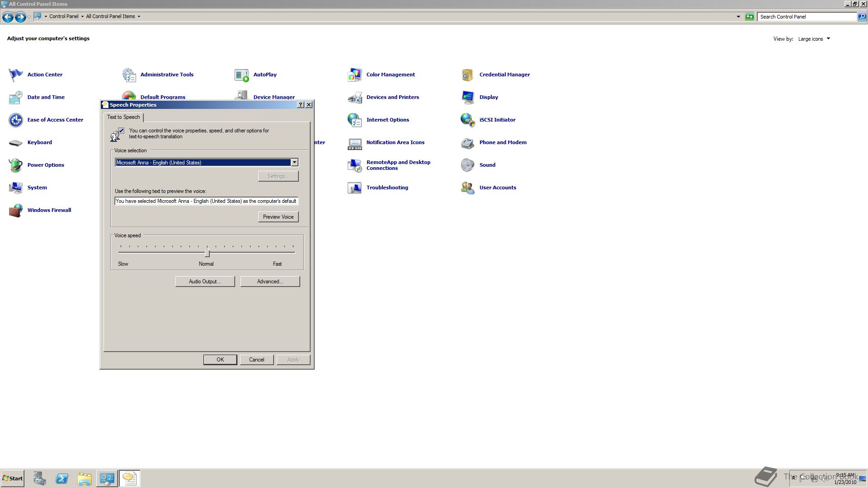Open the AutoPlay icon
The height and width of the screenshot is (488, 868).
(242, 75)
